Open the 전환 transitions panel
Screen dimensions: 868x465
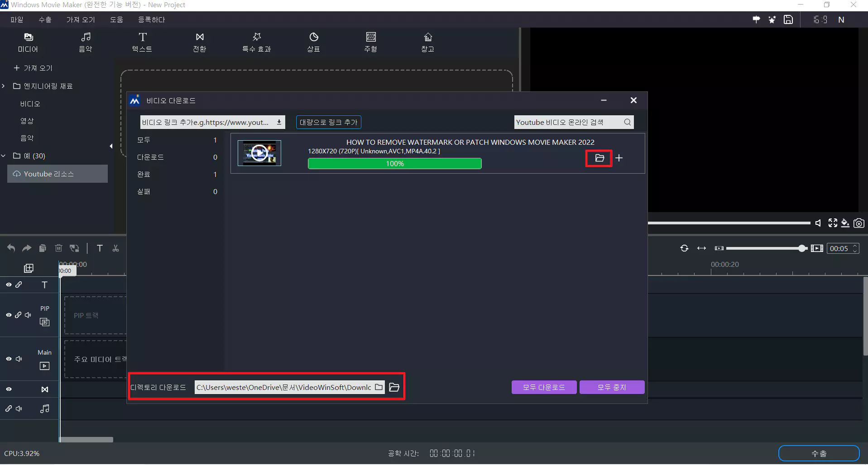tap(200, 43)
